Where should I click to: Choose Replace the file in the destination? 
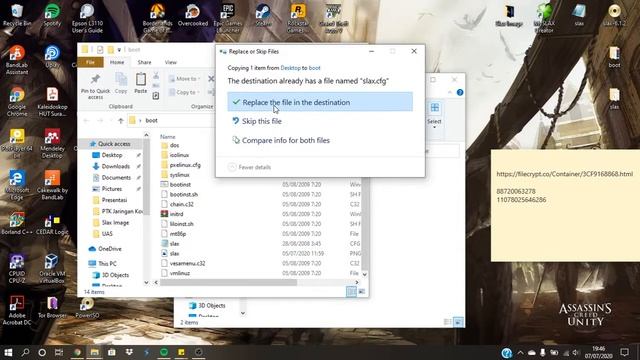pos(320,102)
